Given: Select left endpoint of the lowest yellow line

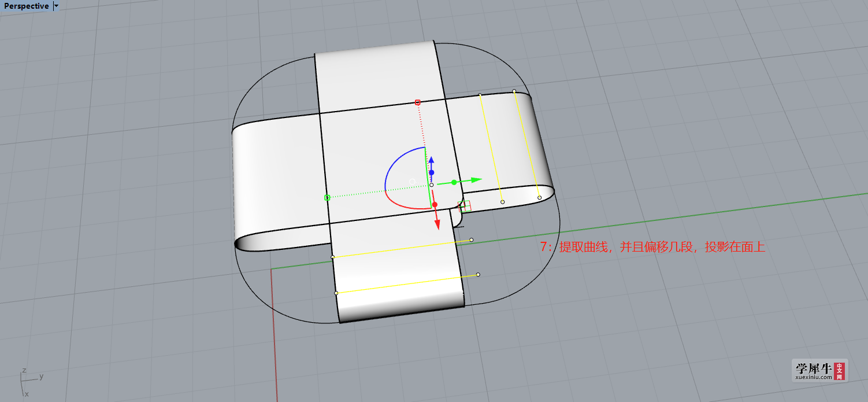Looking at the screenshot, I should 336,293.
